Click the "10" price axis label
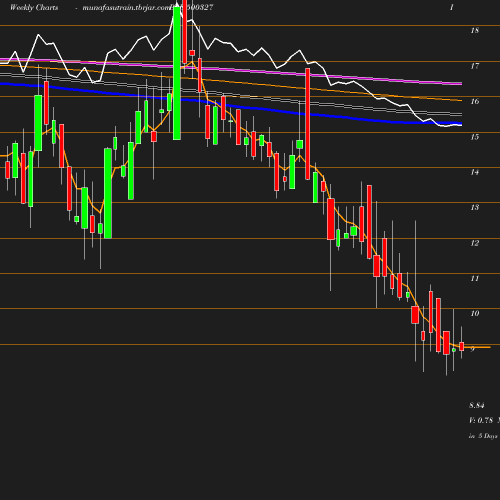This screenshot has width=500, height=500. (x=475, y=313)
